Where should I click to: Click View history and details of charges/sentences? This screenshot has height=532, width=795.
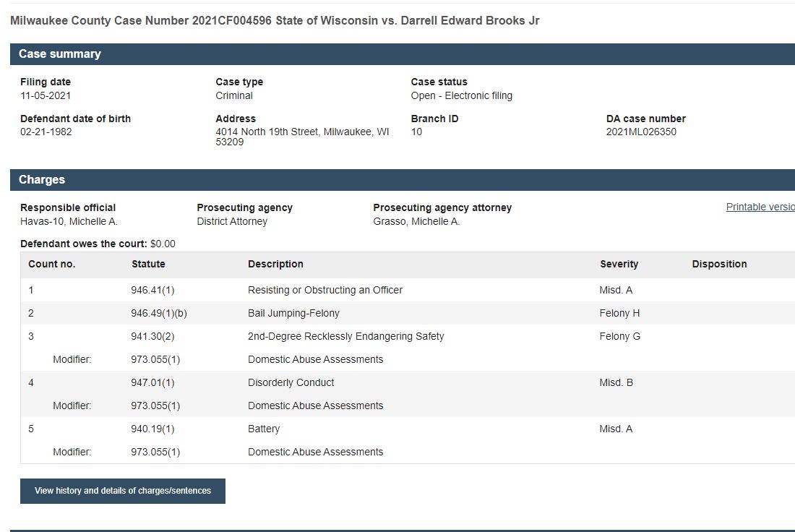pos(123,491)
